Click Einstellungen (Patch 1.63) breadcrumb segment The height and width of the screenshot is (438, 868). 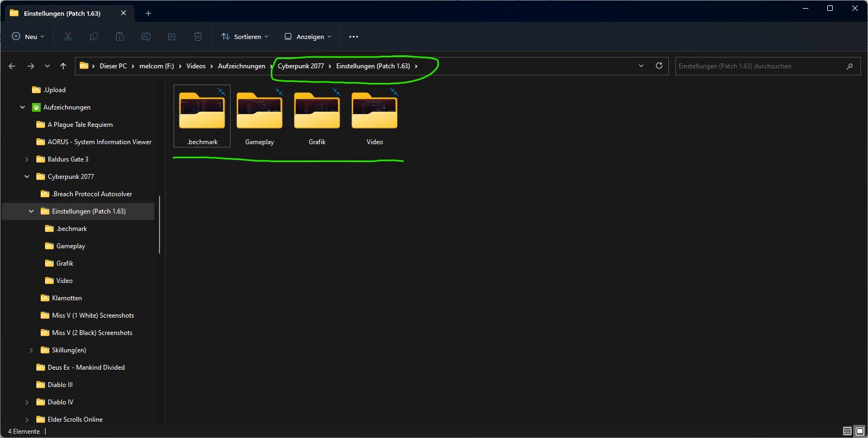coord(373,66)
